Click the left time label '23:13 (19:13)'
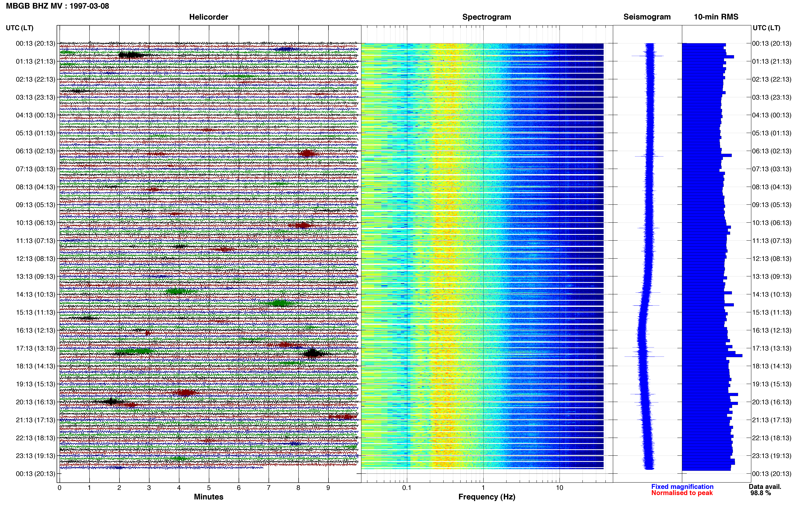Image resolution: width=812 pixels, height=508 pixels. tap(36, 456)
